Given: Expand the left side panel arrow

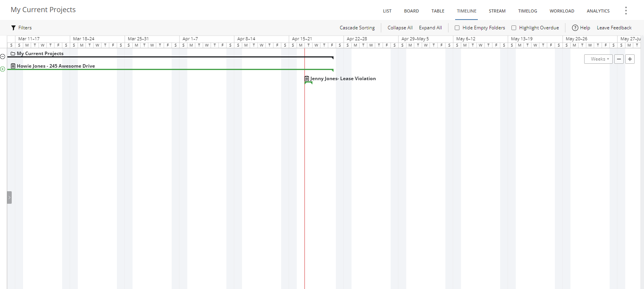Looking at the screenshot, I should (9, 197).
